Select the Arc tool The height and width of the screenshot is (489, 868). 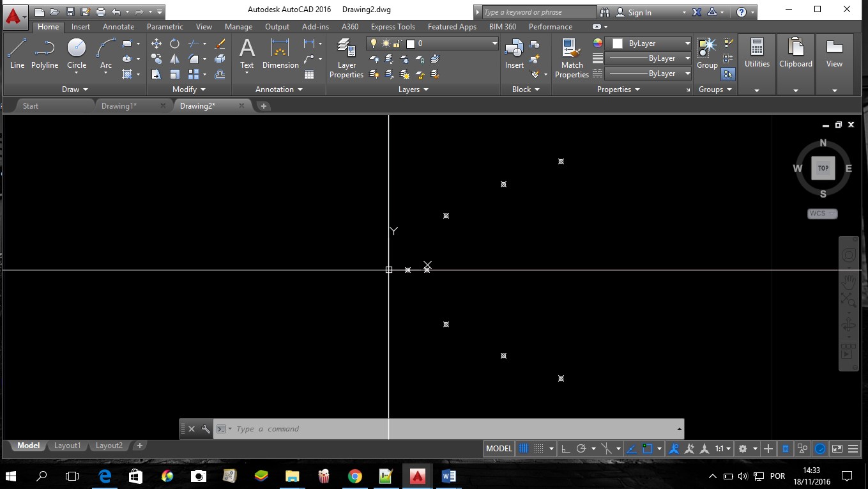(106, 54)
